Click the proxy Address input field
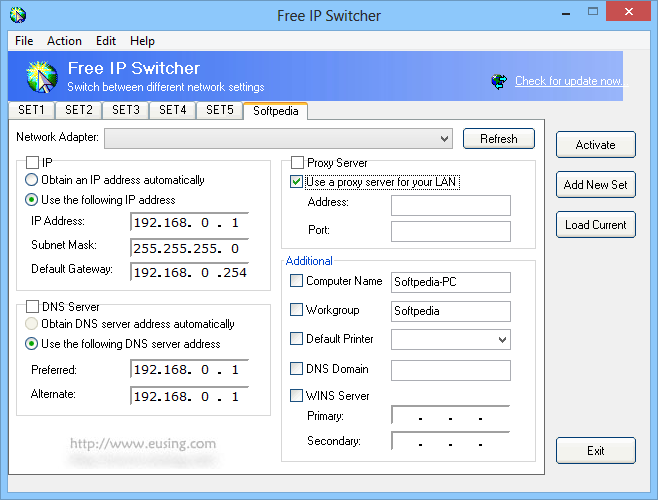The height and width of the screenshot is (500, 658). (x=451, y=205)
